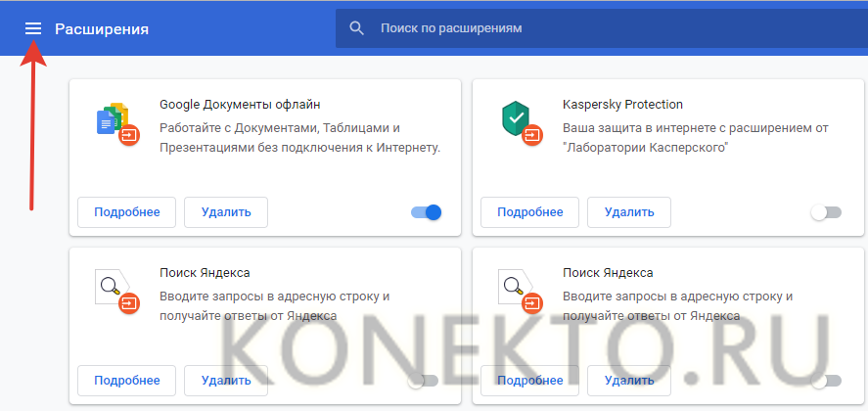Open the hamburger main menu
Image resolution: width=868 pixels, height=411 pixels.
(x=33, y=28)
